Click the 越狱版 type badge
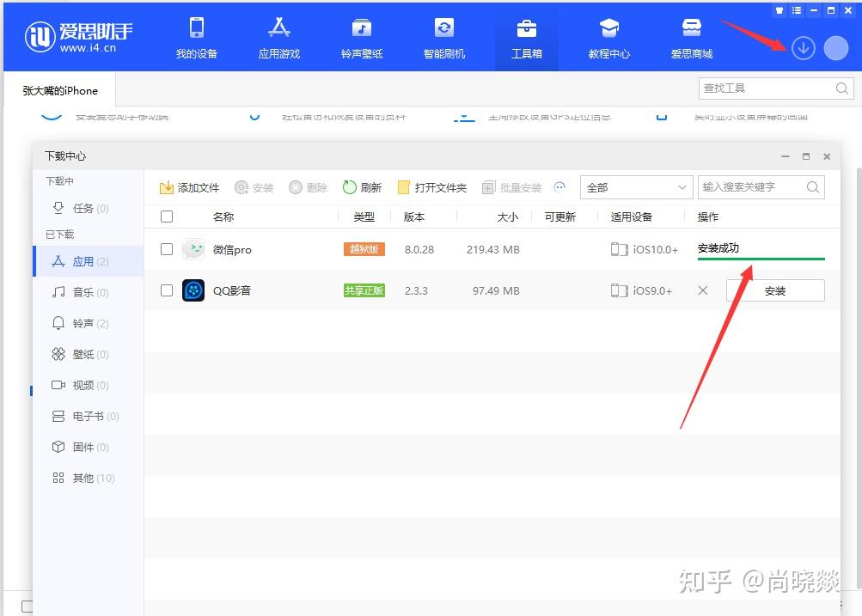Screen dimensions: 862x616 (364, 249)
